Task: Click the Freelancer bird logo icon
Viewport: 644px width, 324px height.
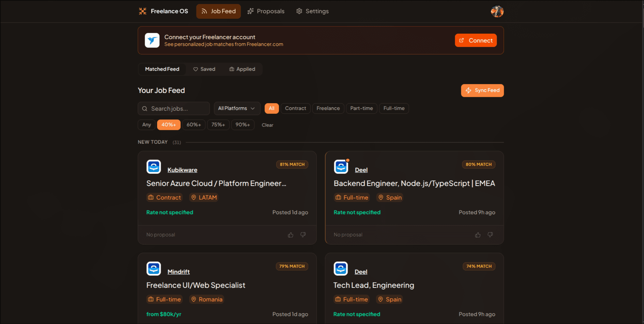Action: coord(152,40)
